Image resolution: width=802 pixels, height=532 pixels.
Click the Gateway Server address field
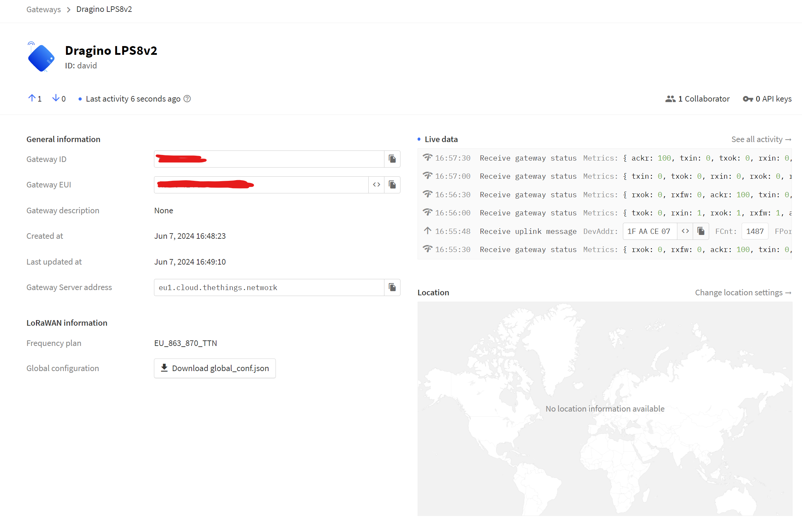(269, 287)
